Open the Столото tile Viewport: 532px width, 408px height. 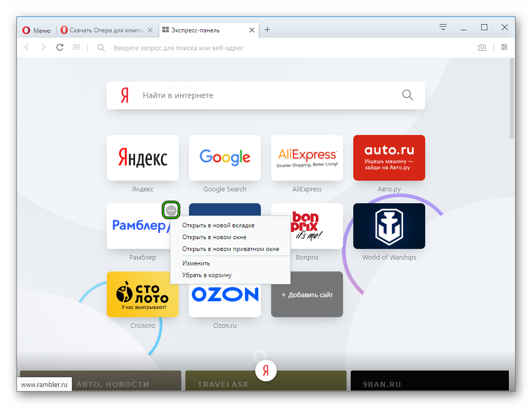pyautogui.click(x=143, y=295)
